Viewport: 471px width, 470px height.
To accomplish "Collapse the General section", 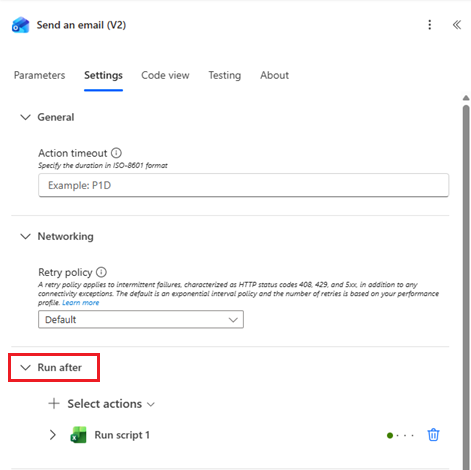I will point(26,117).
